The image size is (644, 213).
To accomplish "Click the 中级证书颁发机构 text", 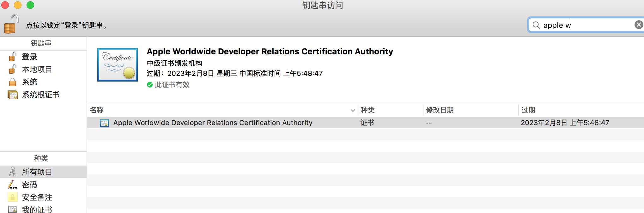I will pyautogui.click(x=174, y=63).
